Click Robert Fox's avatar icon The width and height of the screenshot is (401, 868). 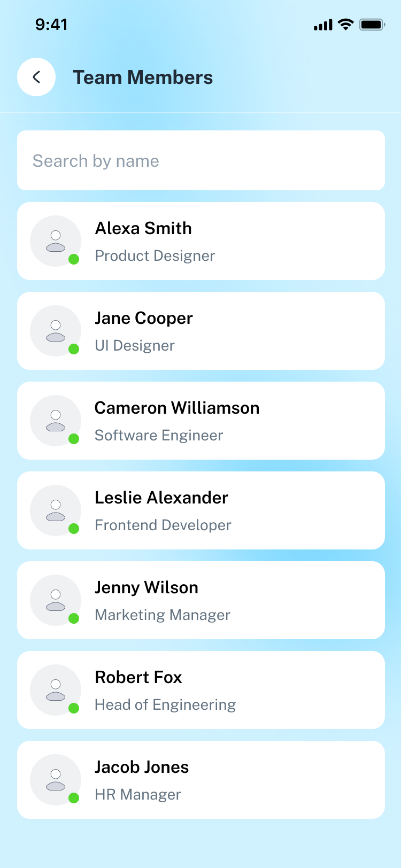[x=56, y=690]
